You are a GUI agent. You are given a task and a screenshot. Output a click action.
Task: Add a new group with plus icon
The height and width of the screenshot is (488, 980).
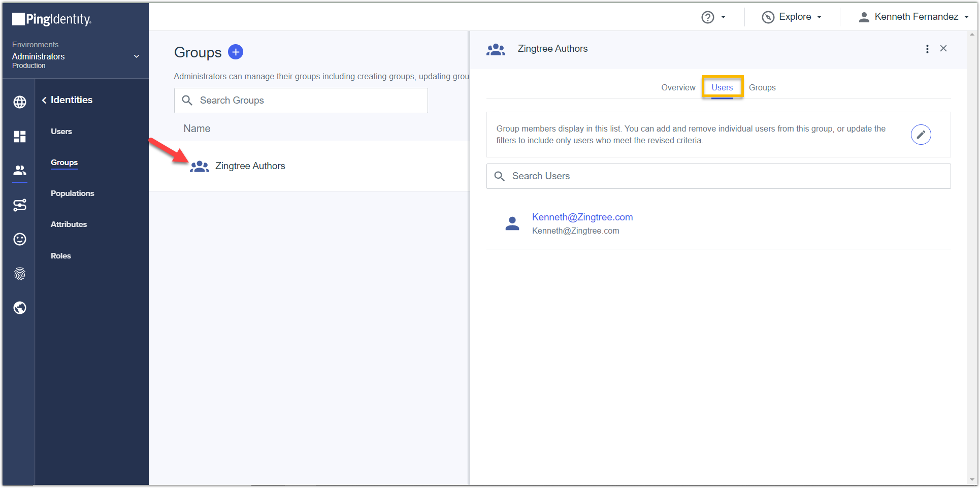[x=236, y=52]
